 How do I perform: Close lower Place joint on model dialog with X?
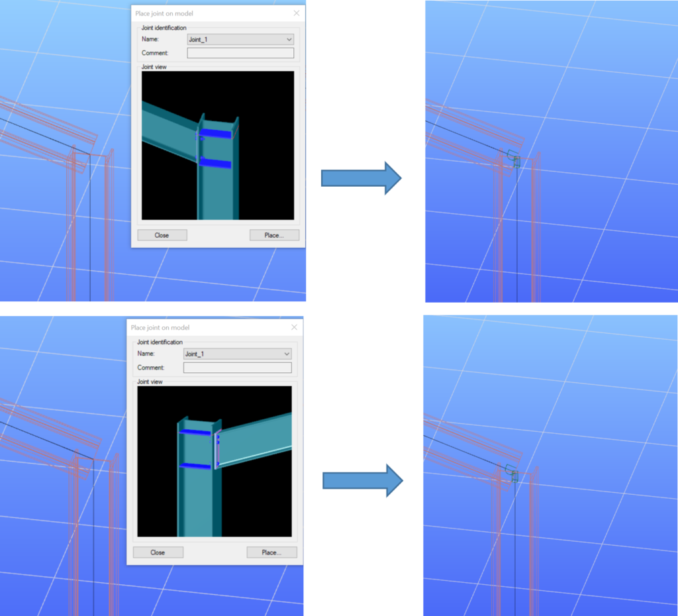click(x=294, y=327)
